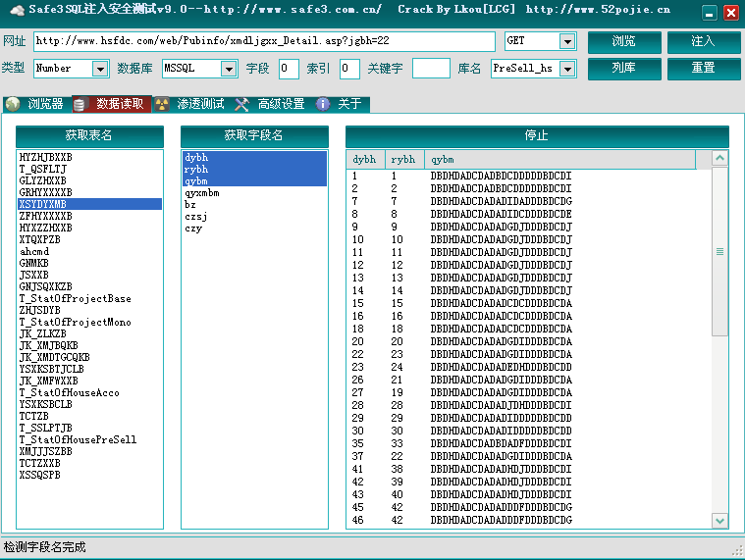Screen dimensions: 745x560
Task: Click the dybh column header
Action: (x=365, y=160)
